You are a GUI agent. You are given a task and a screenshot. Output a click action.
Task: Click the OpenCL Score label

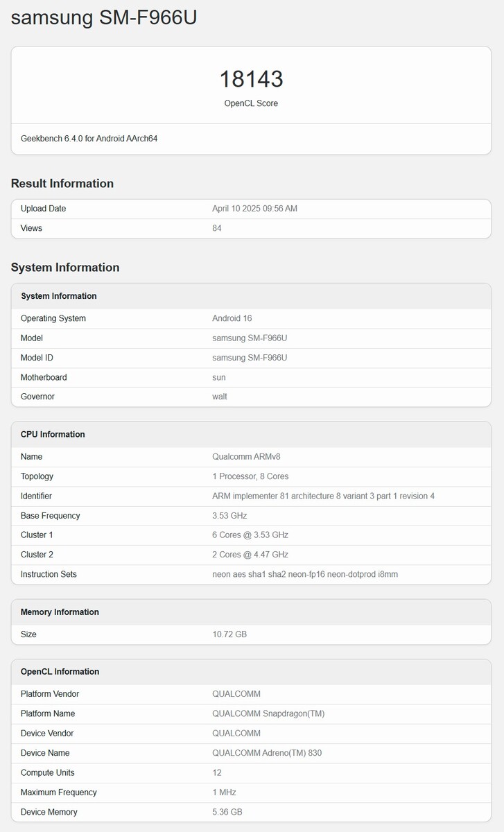click(x=251, y=103)
